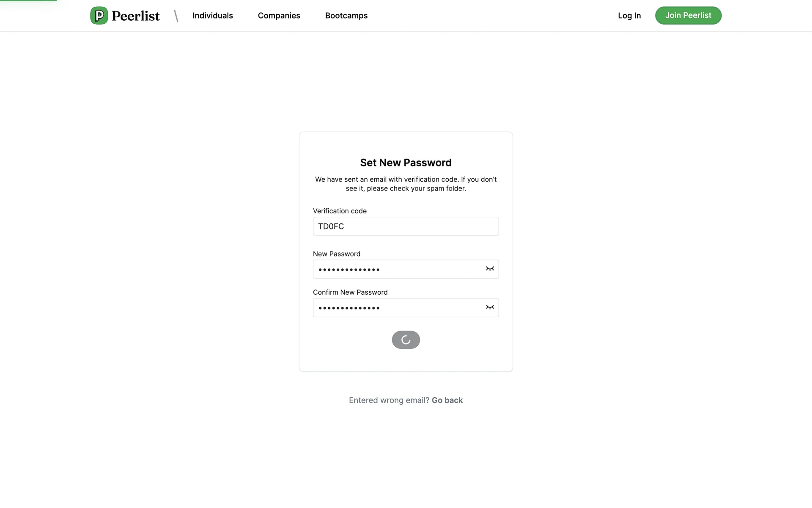Go to the Companies page
Screen dimensions: 812x508
(x=279, y=16)
